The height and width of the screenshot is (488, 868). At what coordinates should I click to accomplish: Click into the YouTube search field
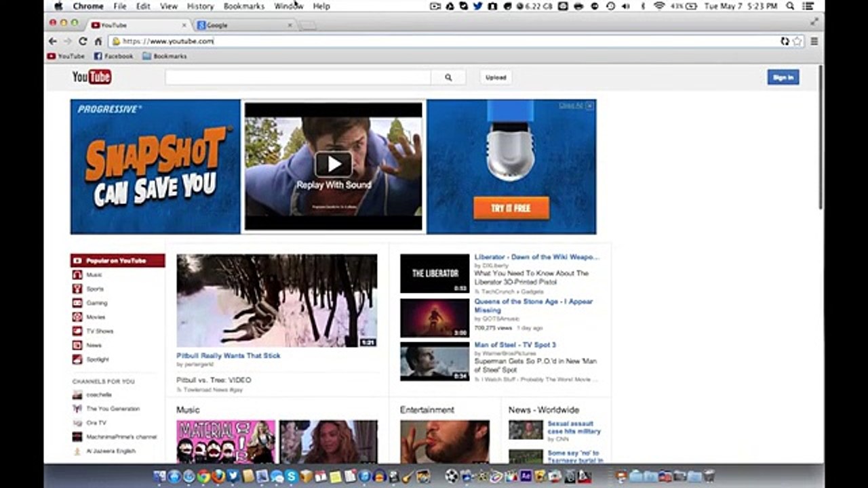298,77
